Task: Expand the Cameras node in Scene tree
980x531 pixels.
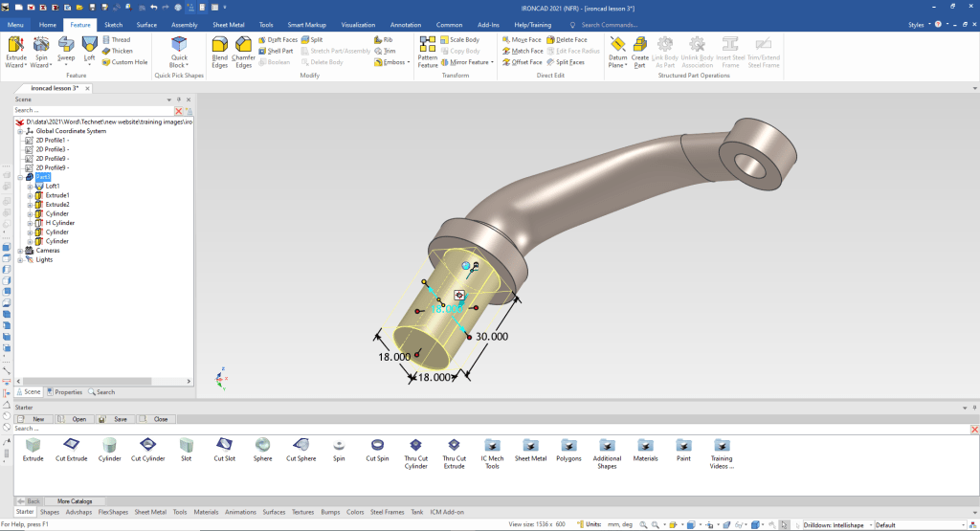Action: [19, 251]
